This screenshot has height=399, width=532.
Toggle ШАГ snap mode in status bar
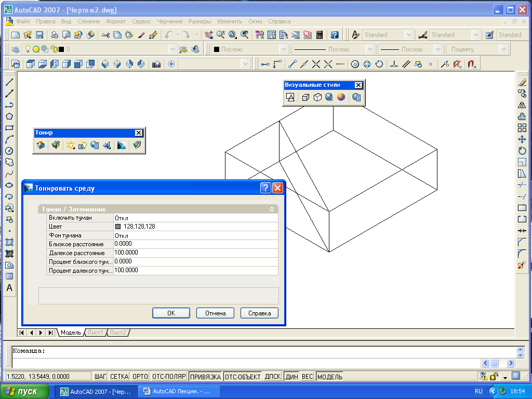click(x=100, y=376)
